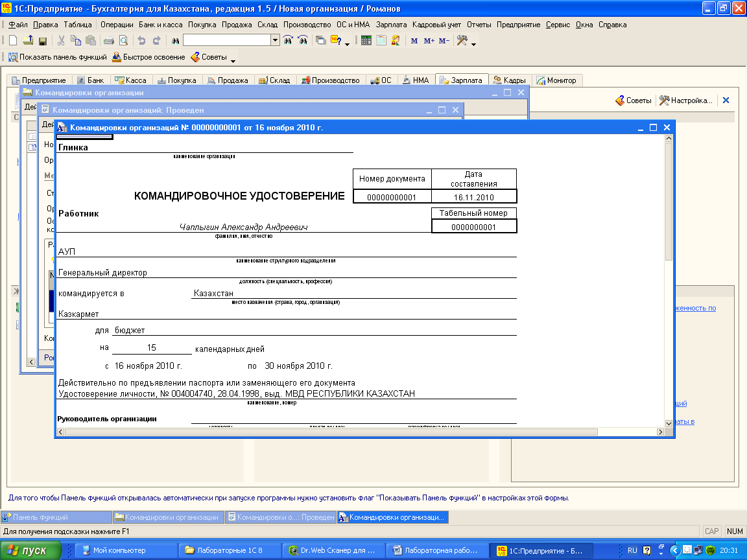Image resolution: width=747 pixels, height=560 pixels.
Task: Close the function panel with blue X
Action: coord(726,100)
